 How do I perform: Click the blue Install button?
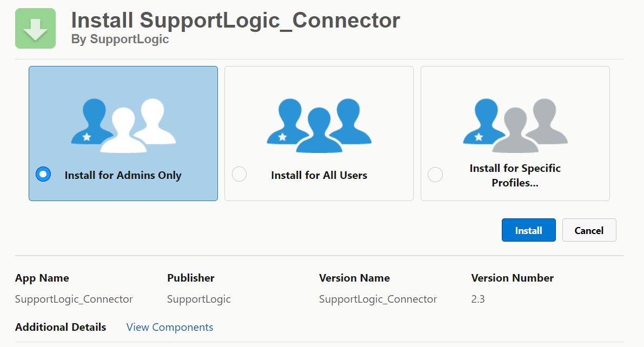click(x=529, y=230)
